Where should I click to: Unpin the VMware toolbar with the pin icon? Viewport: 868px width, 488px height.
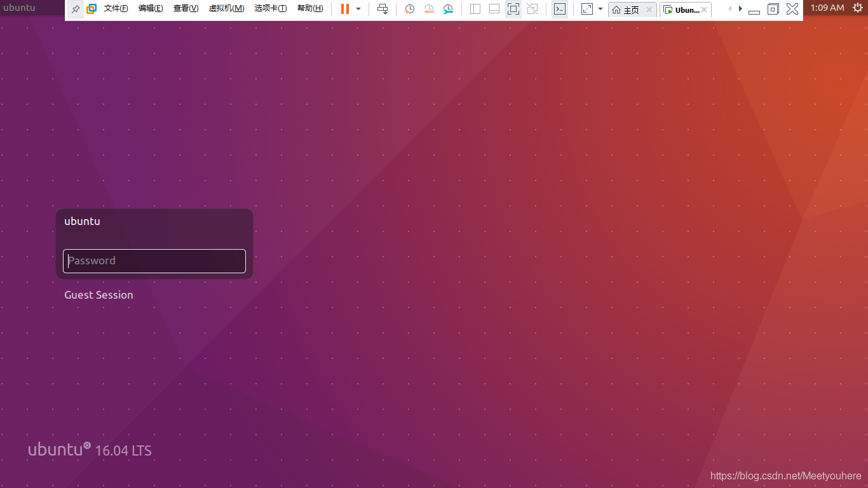click(76, 9)
